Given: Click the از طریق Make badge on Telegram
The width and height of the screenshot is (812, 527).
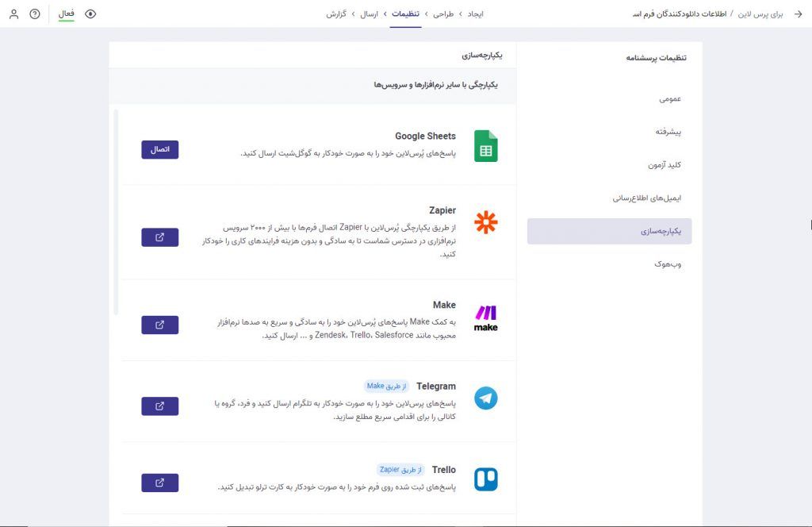Looking at the screenshot, I should (x=386, y=385).
